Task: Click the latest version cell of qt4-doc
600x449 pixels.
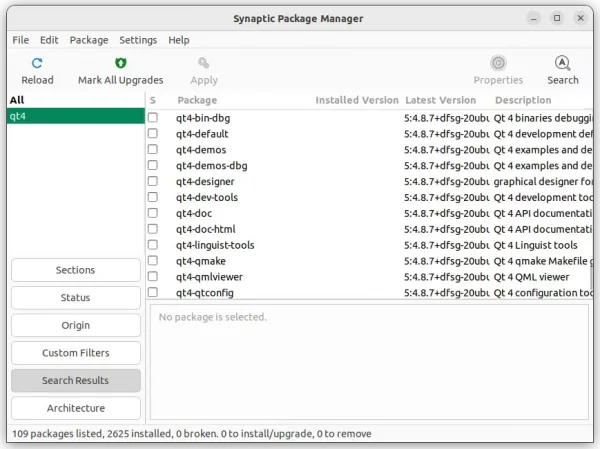Action: (x=447, y=213)
